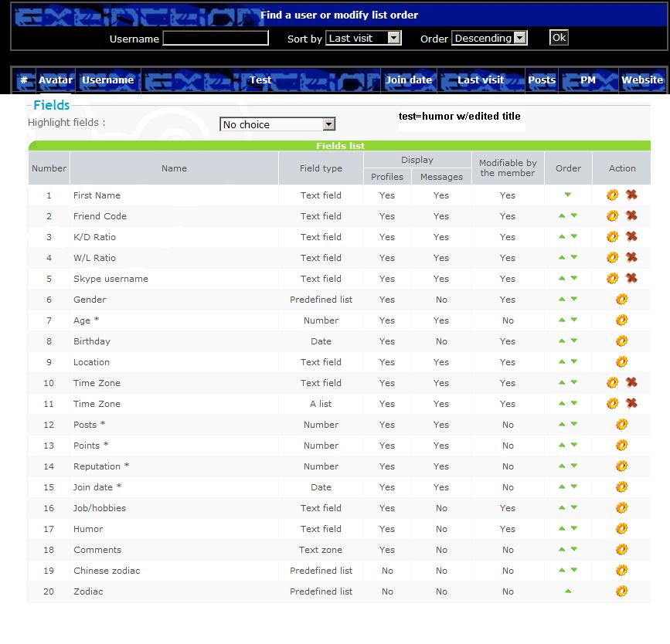Focus the Username search input
Image resolution: width=670 pixels, height=644 pixels.
[216, 38]
